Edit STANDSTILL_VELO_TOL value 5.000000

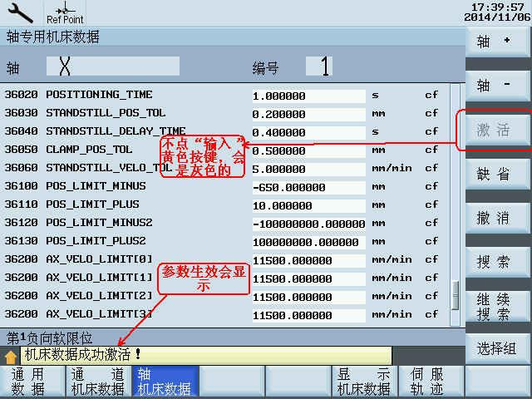pyautogui.click(x=308, y=170)
